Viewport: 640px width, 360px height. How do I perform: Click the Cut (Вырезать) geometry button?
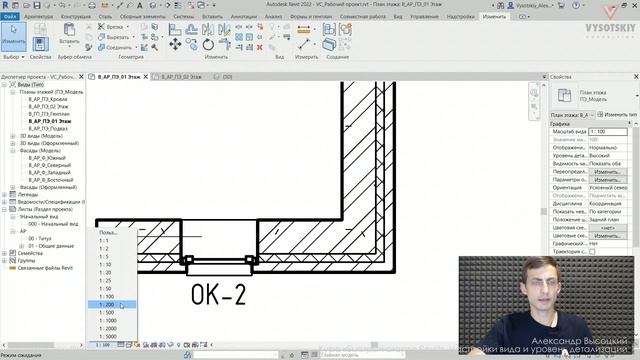114,37
